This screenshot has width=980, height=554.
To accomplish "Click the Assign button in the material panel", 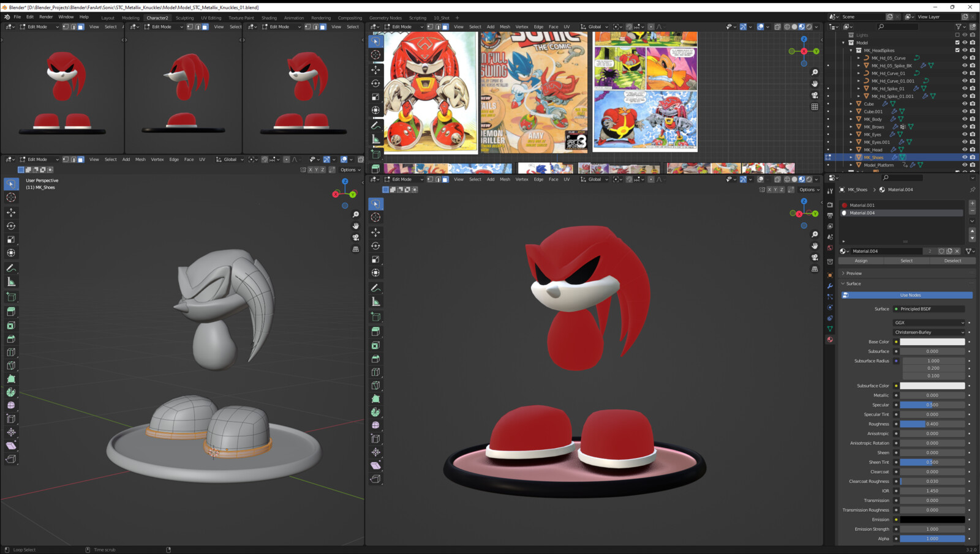I will coord(861,260).
